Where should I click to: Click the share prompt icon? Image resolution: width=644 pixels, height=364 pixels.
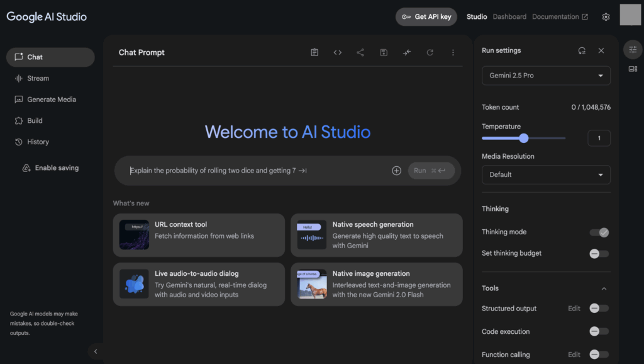coord(360,52)
